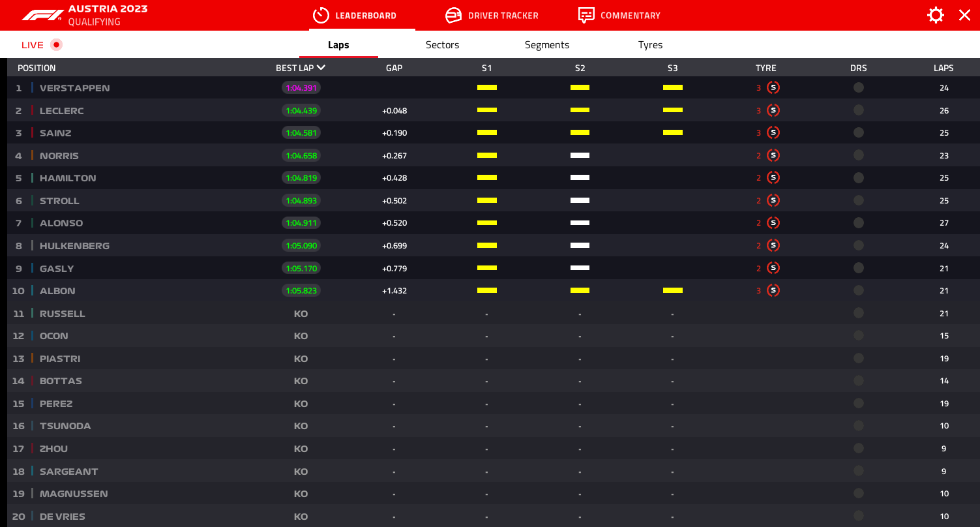Select the PIASTRI driver name

pos(60,358)
